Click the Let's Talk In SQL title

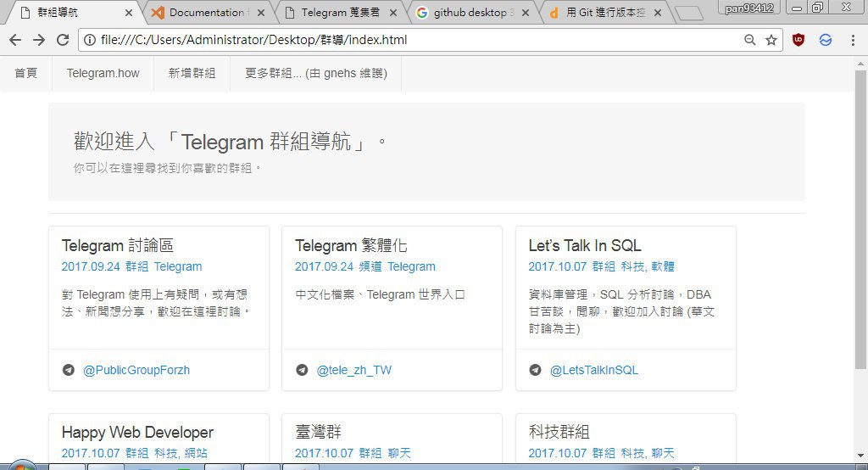[x=585, y=245]
